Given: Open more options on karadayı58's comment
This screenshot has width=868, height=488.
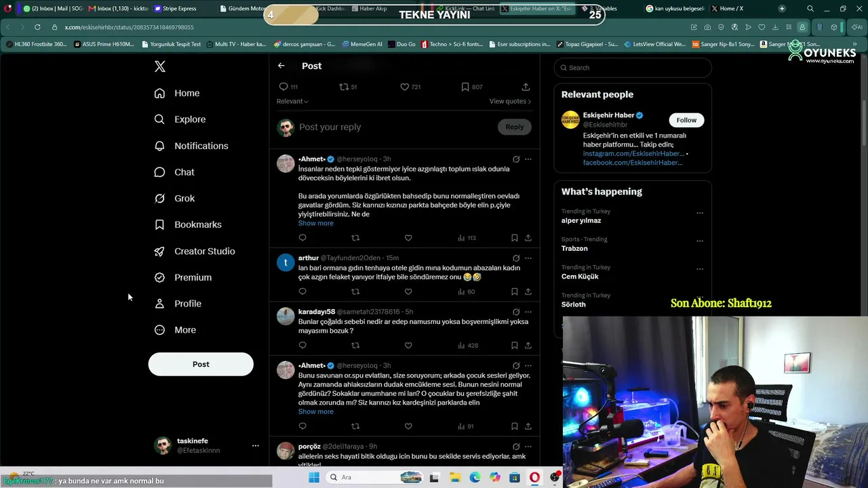Looking at the screenshot, I should pyautogui.click(x=528, y=312).
